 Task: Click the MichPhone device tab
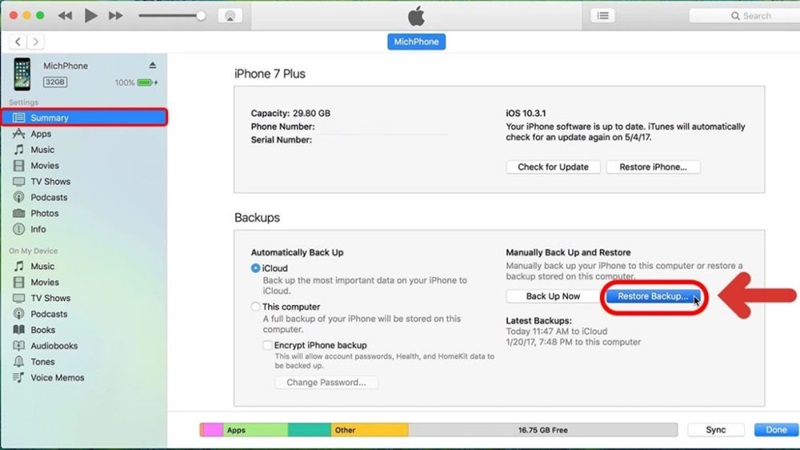point(415,41)
